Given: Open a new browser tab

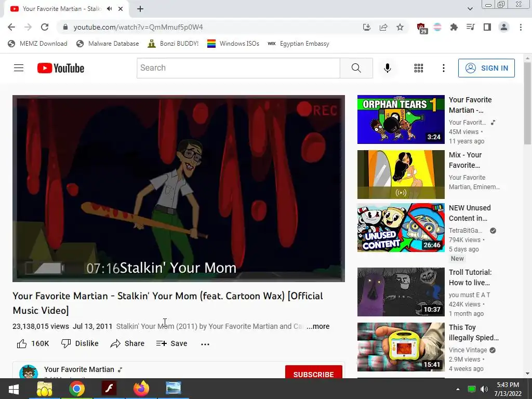Looking at the screenshot, I should click(140, 9).
